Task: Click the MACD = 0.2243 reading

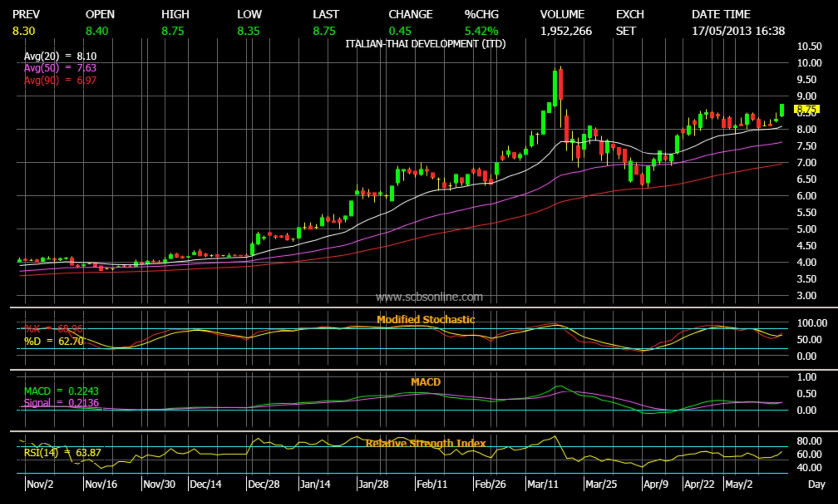Action: point(61,391)
